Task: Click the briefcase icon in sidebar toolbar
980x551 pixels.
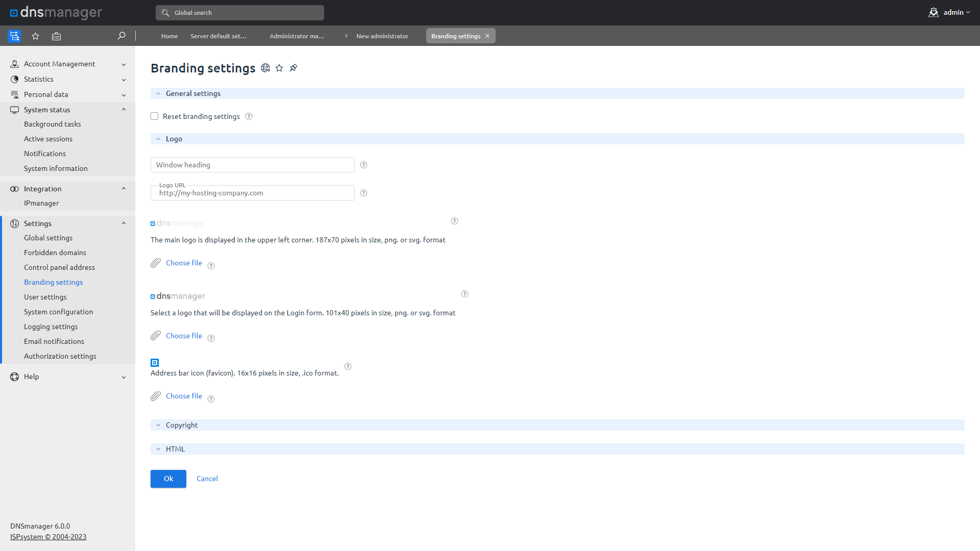Action: click(x=56, y=36)
